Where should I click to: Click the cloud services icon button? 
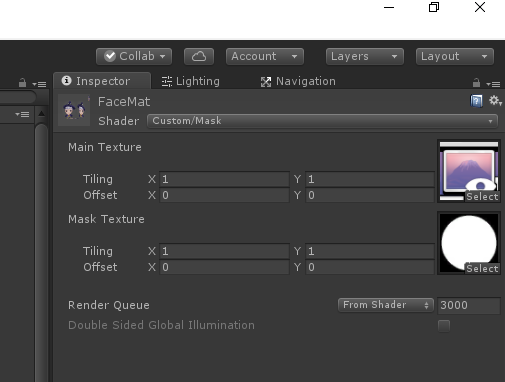click(x=199, y=56)
